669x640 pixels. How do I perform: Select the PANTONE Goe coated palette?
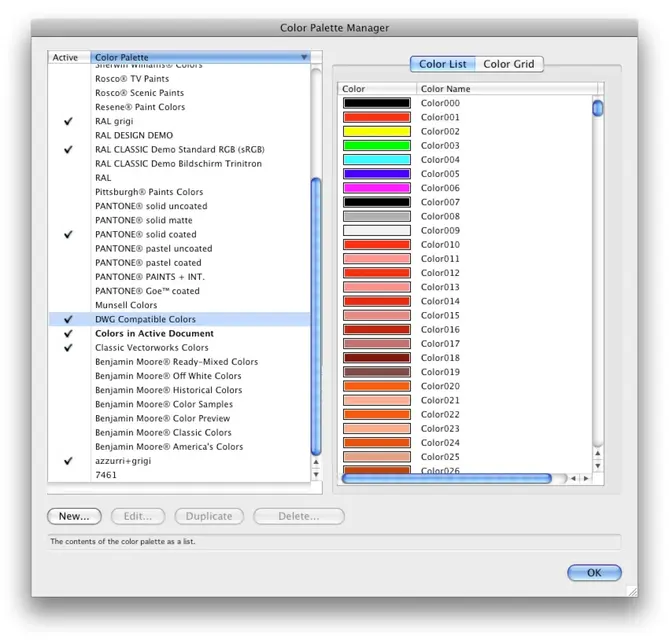[x=147, y=291]
